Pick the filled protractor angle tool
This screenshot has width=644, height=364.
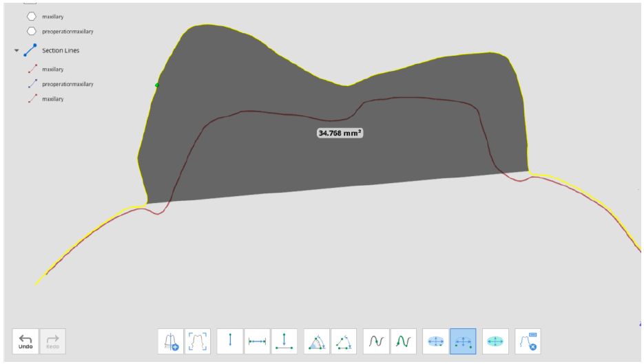pos(317,341)
